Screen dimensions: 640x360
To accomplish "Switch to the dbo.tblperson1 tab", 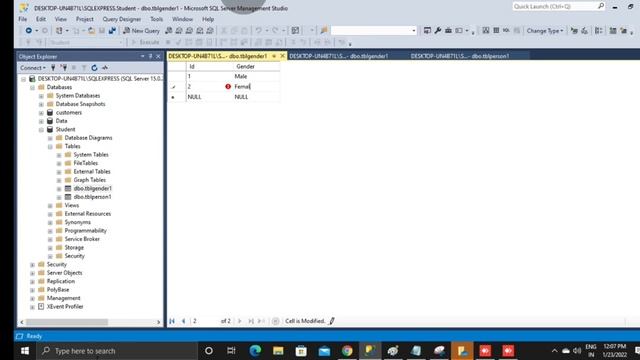I will pos(460,56).
